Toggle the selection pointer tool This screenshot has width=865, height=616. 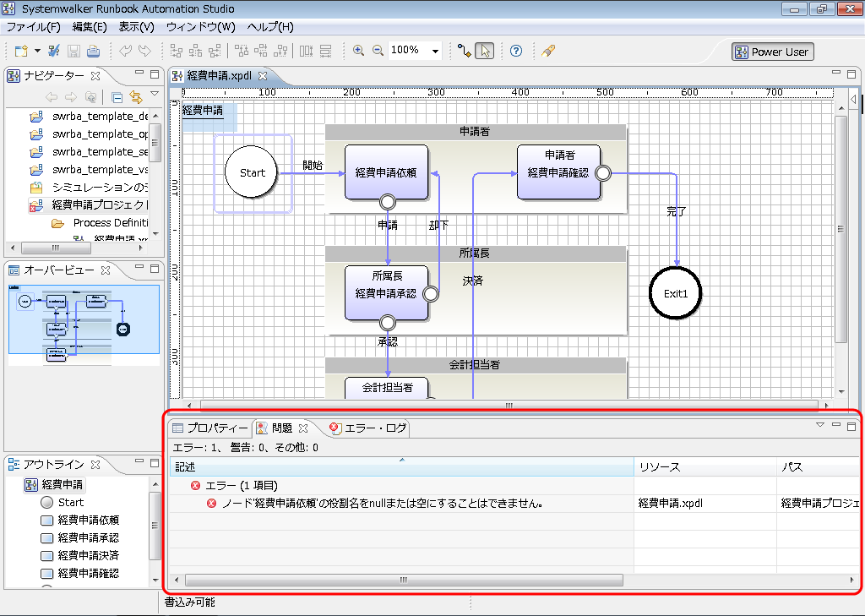pyautogui.click(x=484, y=52)
